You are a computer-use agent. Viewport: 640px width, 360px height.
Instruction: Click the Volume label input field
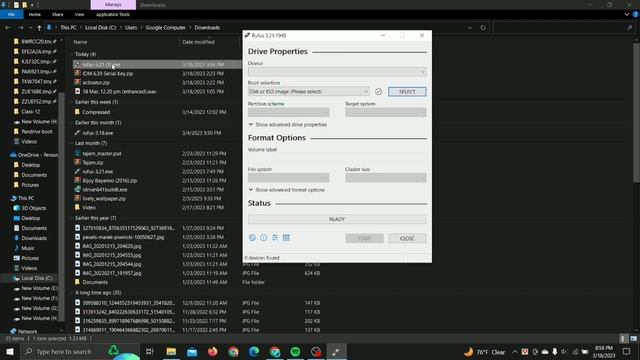[x=337, y=158]
